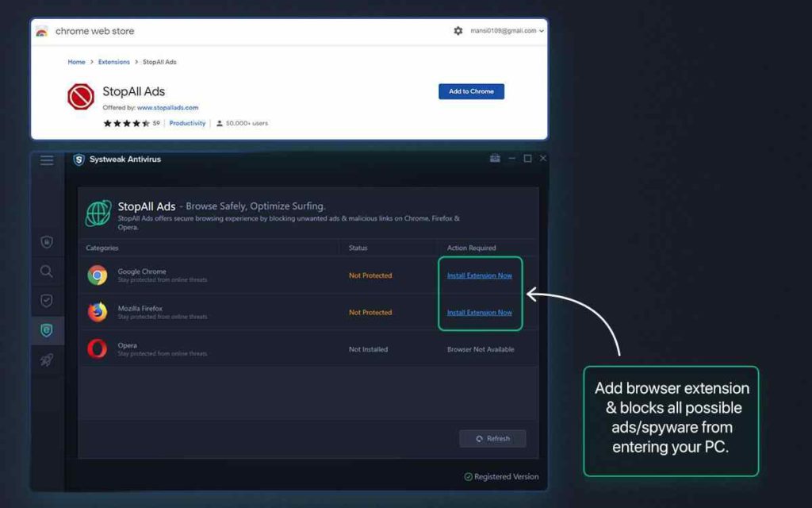Viewport: 812px width, 508px height.
Task: Select the checkmark shield icon in sidebar
Action: pyautogui.click(x=47, y=301)
